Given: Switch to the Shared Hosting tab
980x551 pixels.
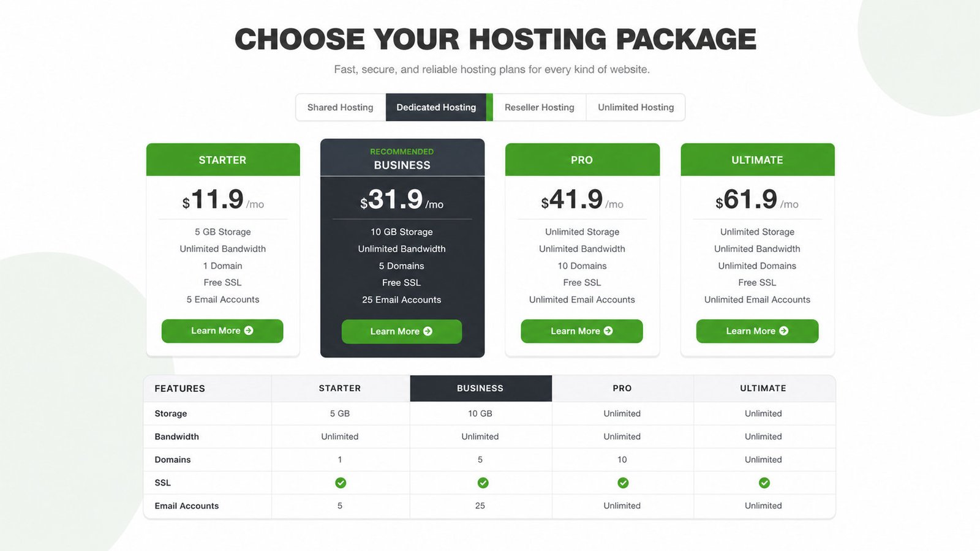Looking at the screenshot, I should [x=341, y=107].
